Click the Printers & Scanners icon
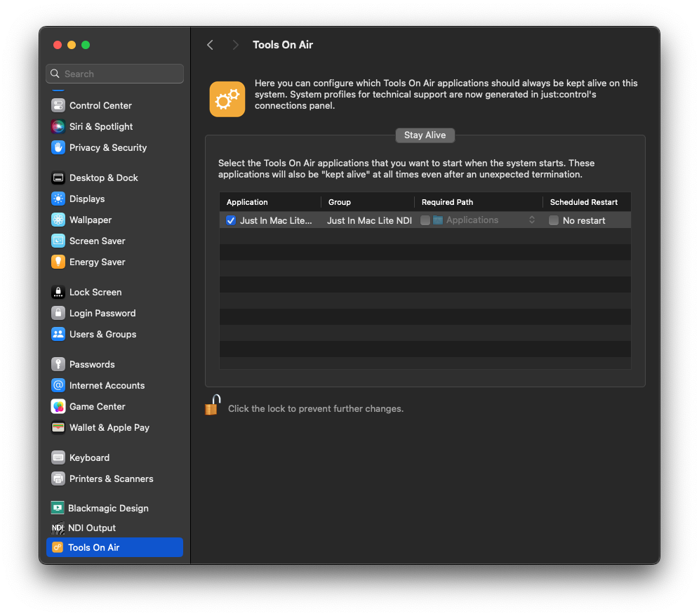This screenshot has width=699, height=616. 58,478
